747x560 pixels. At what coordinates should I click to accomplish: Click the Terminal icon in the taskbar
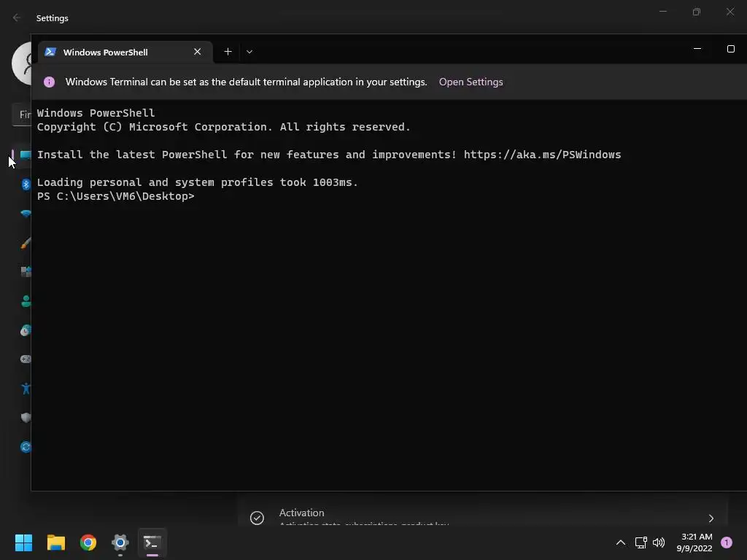[152, 542]
